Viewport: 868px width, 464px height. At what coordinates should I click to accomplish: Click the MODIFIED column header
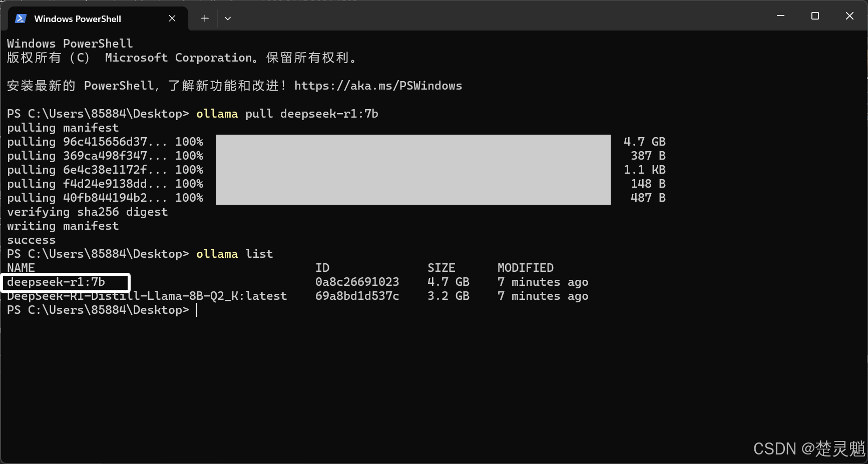pos(526,268)
